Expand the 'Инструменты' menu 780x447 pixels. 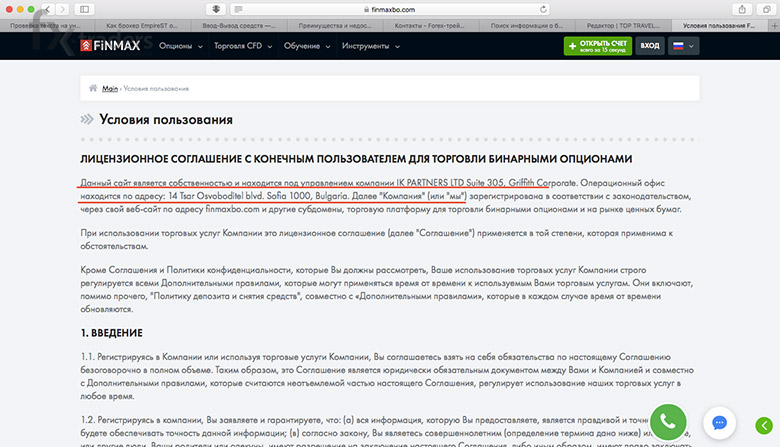371,46
